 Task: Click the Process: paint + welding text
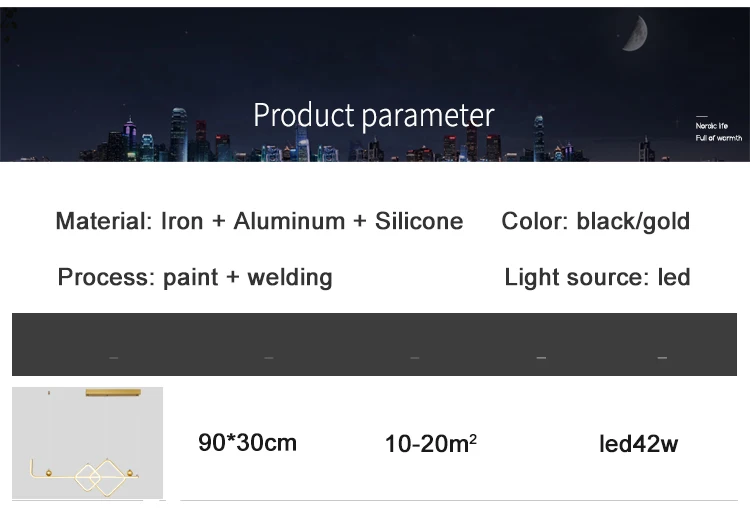coord(195,277)
